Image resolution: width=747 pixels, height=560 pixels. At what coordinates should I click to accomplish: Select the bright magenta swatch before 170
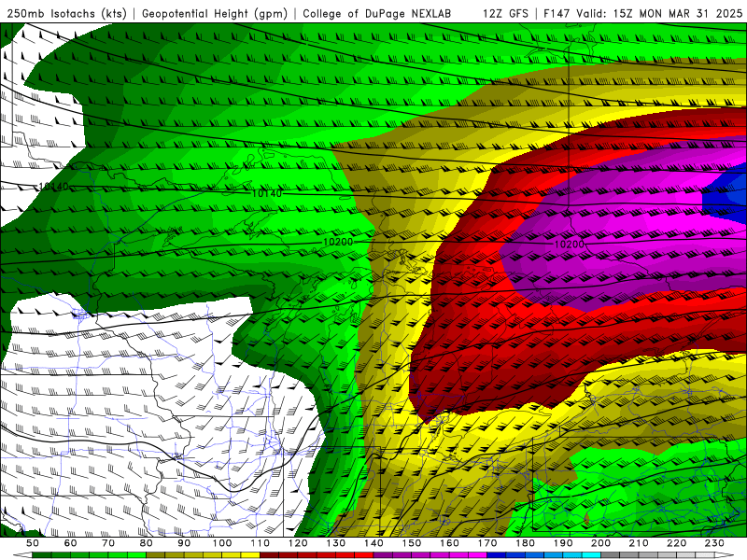click(477, 554)
